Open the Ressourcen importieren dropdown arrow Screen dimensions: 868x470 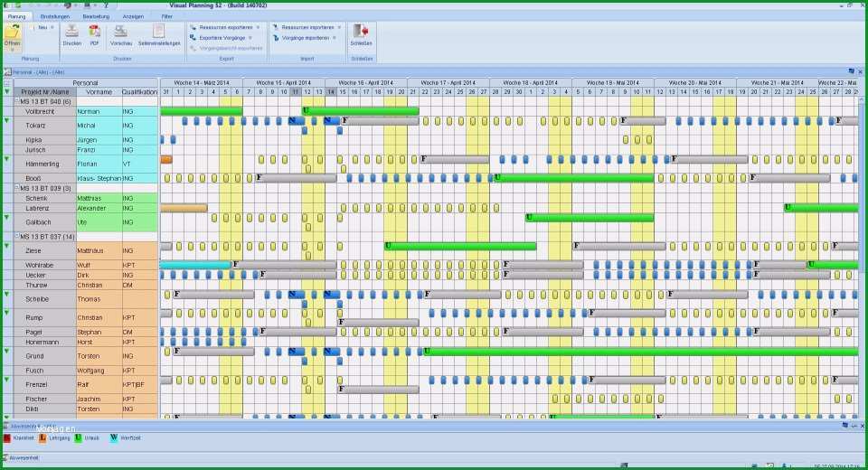[x=339, y=27]
